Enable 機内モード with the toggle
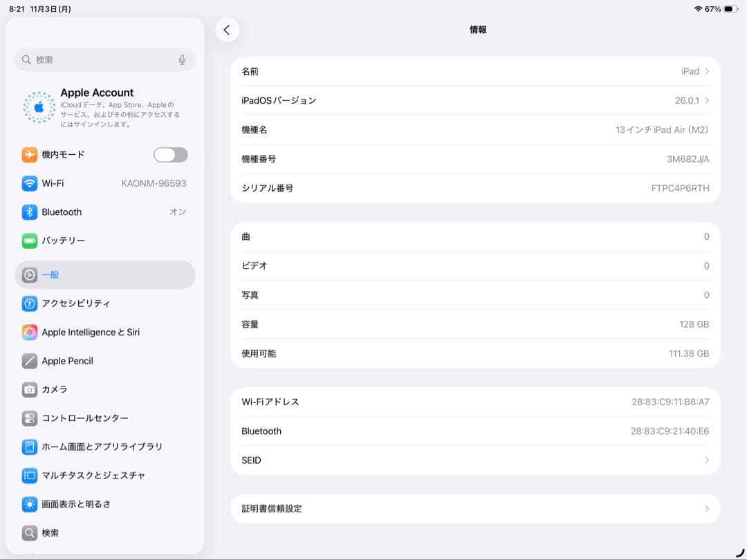 click(170, 154)
